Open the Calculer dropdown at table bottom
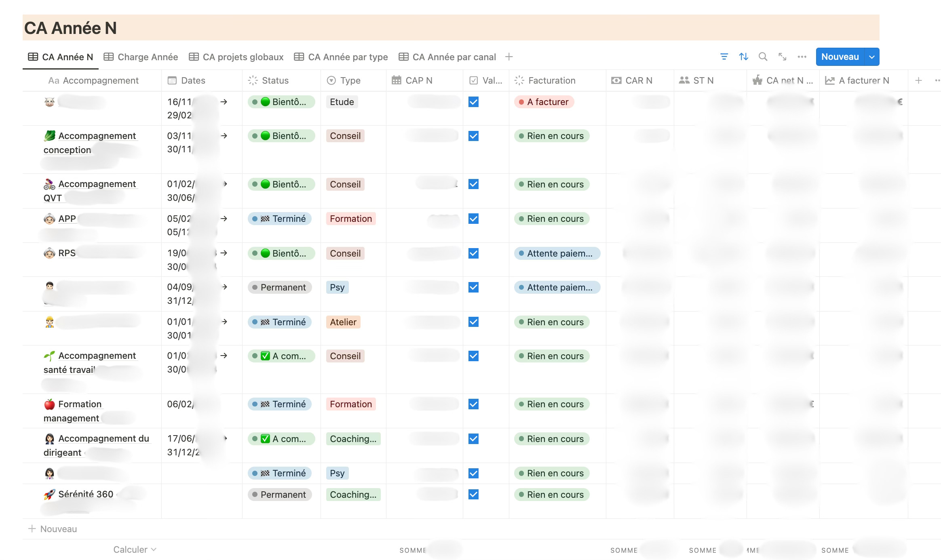Screen dimensions: 941x560 click(135, 549)
